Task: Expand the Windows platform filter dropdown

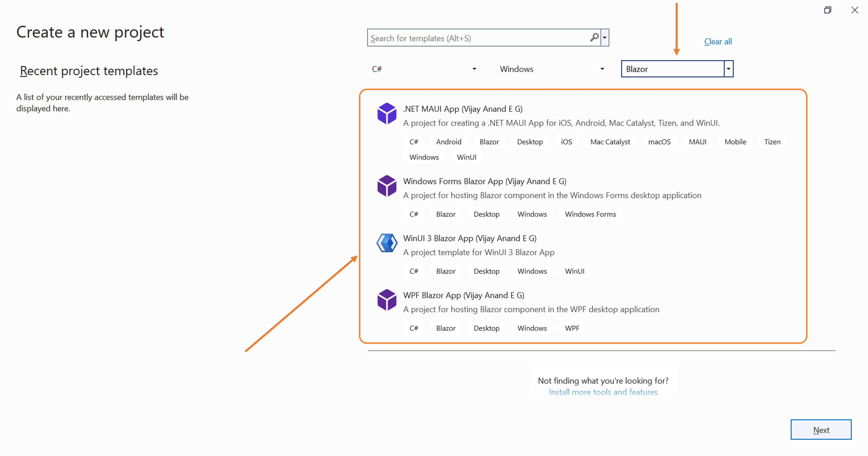Action: (602, 69)
